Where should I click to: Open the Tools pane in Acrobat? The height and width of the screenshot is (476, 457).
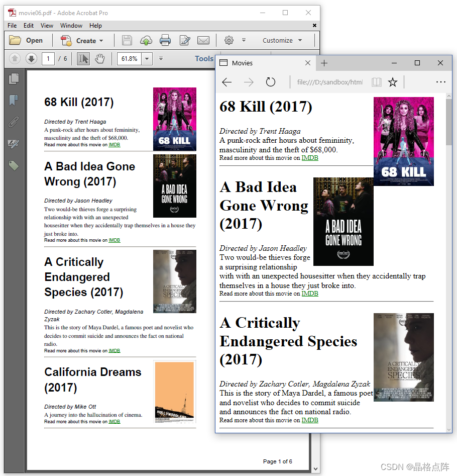coord(204,59)
